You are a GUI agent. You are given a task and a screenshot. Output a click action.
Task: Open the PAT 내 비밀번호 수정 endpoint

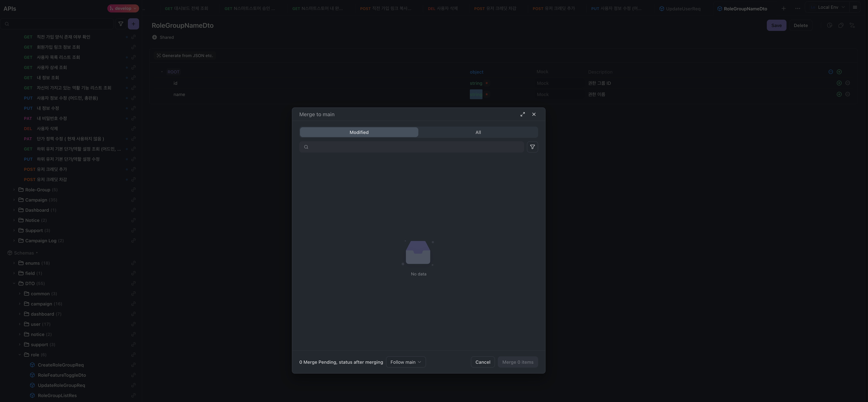pos(45,118)
